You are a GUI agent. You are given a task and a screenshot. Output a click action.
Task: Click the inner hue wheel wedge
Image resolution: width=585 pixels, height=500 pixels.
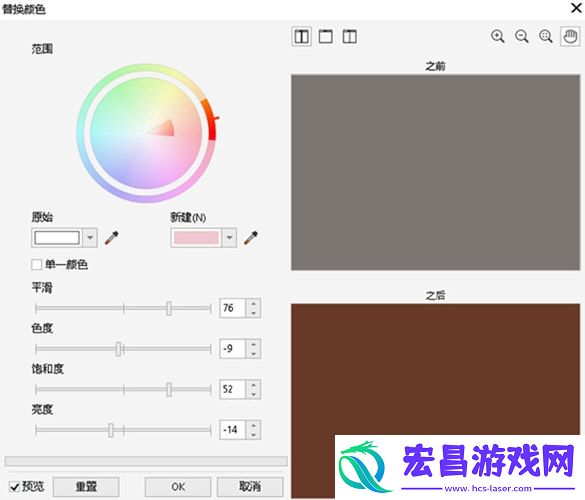163,128
